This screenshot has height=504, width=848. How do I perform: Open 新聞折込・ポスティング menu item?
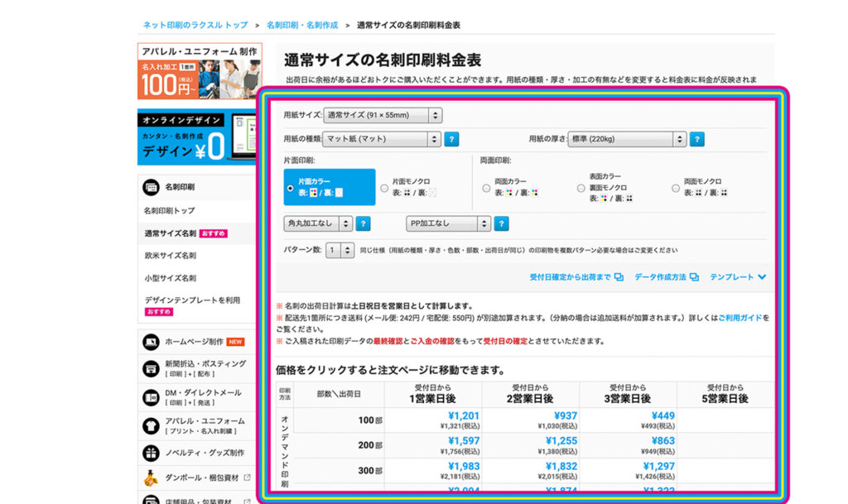(x=205, y=368)
